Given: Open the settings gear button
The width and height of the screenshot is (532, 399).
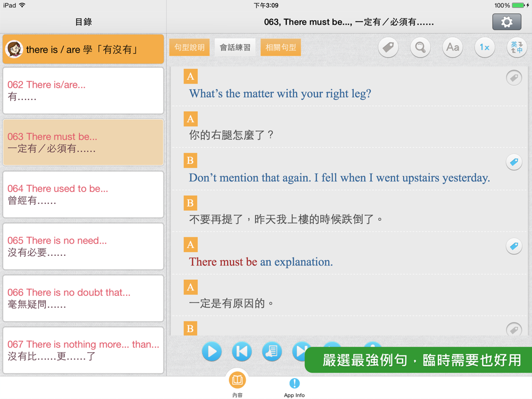Looking at the screenshot, I should (506, 22).
